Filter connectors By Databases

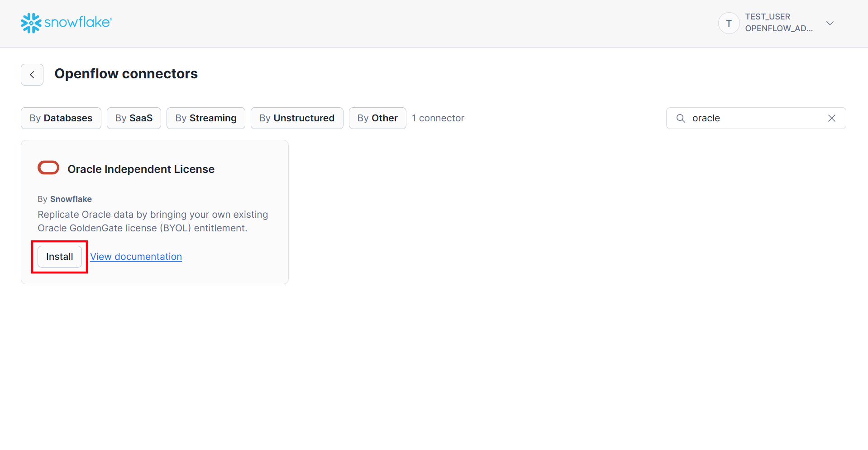(61, 118)
